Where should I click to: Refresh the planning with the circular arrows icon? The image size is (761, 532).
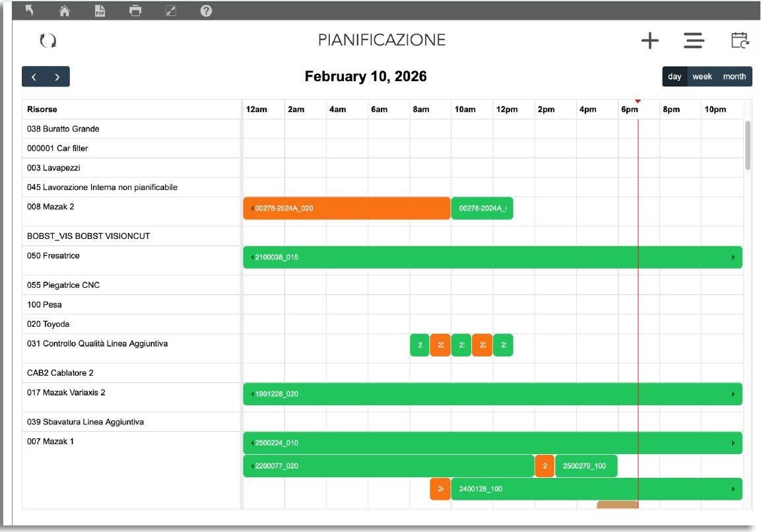point(48,40)
